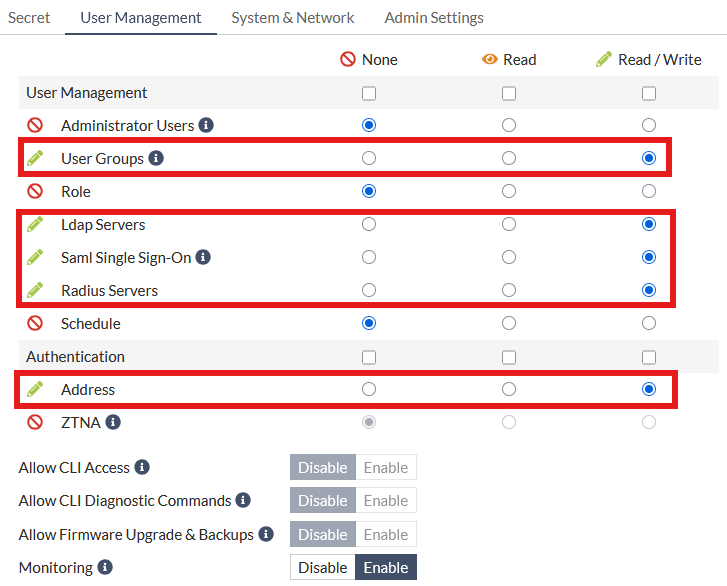Click info icon for Firmware Upgrade & Backups
The width and height of the screenshot is (727, 586).
(x=266, y=534)
